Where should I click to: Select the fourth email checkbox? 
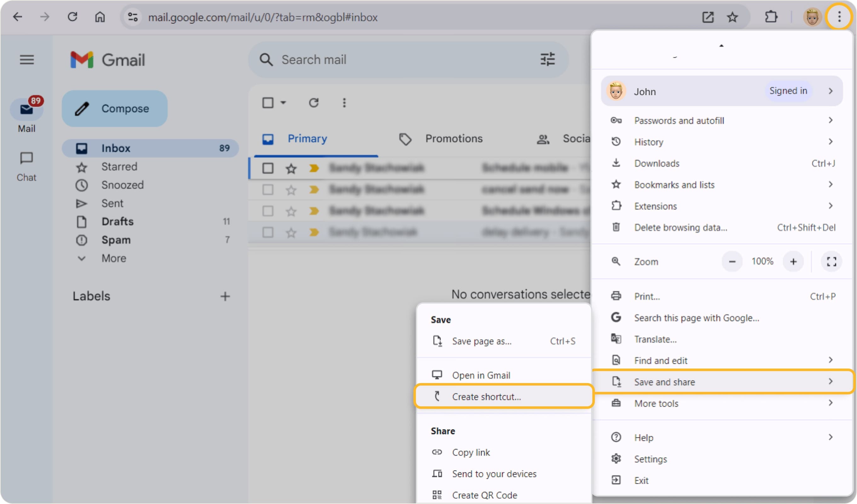tap(268, 232)
